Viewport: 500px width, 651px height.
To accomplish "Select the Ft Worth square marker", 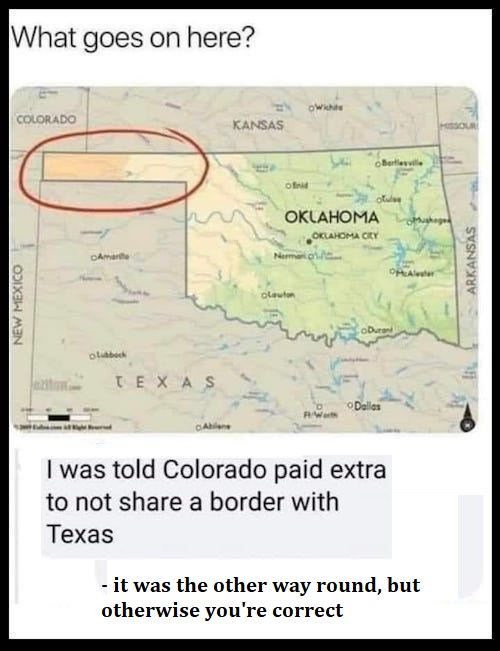I will tap(320, 406).
